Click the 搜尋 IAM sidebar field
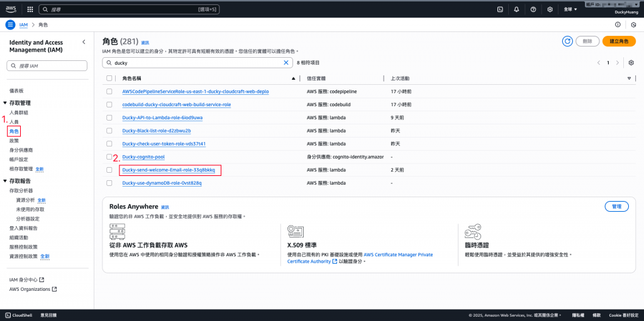The height and width of the screenshot is (321, 644). [x=47, y=66]
